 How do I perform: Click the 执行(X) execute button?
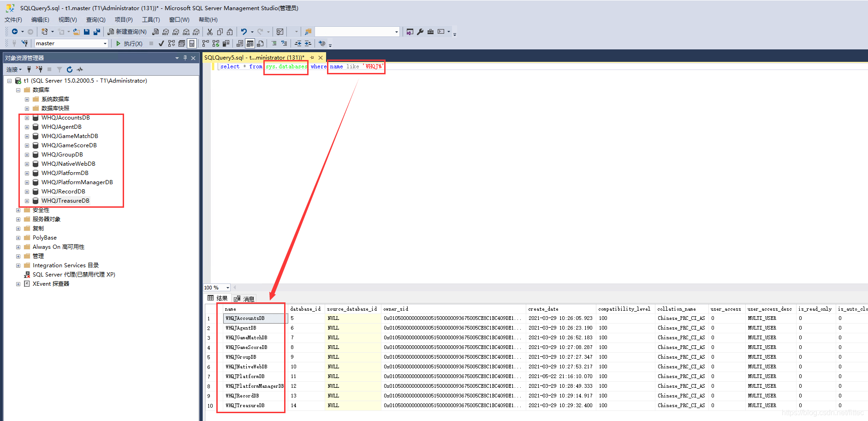point(129,43)
